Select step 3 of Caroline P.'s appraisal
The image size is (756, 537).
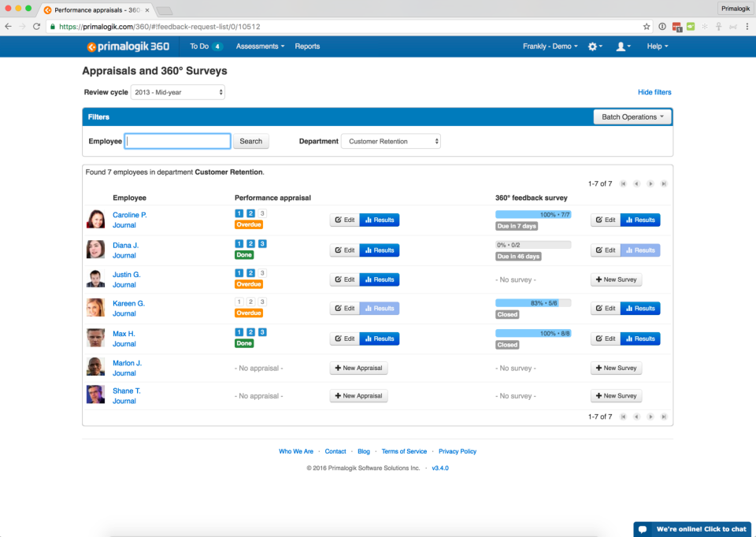(262, 213)
